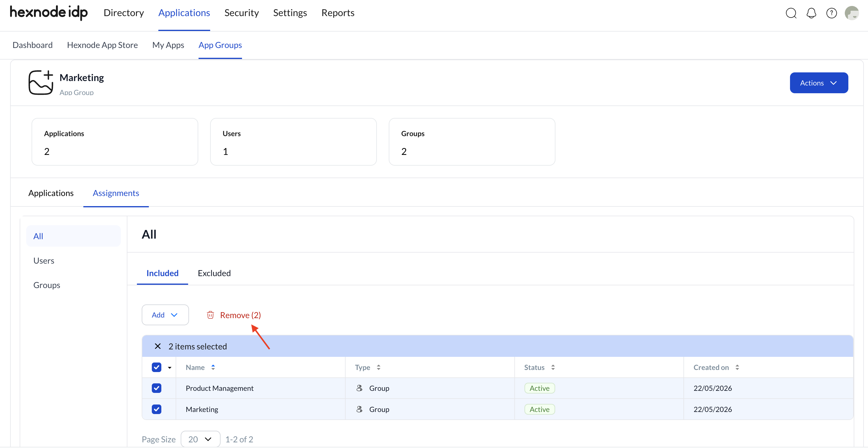Uncheck the Product Management row checkbox
The height and width of the screenshot is (448, 868).
click(x=156, y=388)
